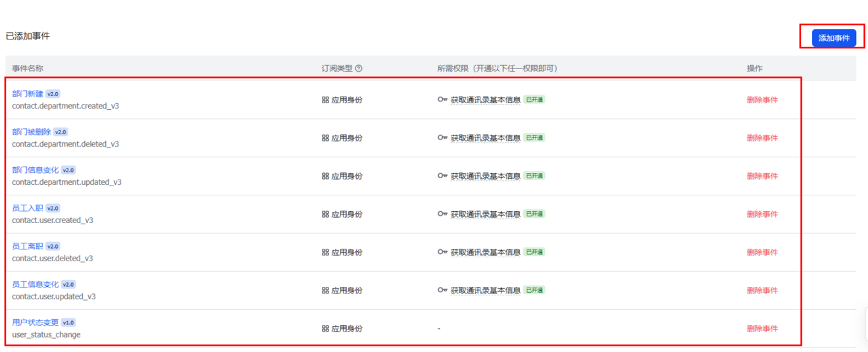Delete the 部门新建 event
Image resolution: width=868 pixels, height=352 pixels.
[x=762, y=100]
